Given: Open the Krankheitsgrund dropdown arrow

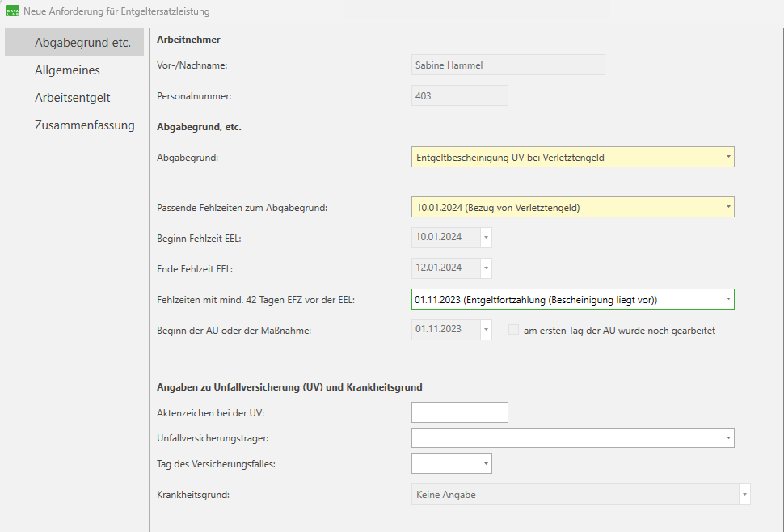Looking at the screenshot, I should (744, 494).
